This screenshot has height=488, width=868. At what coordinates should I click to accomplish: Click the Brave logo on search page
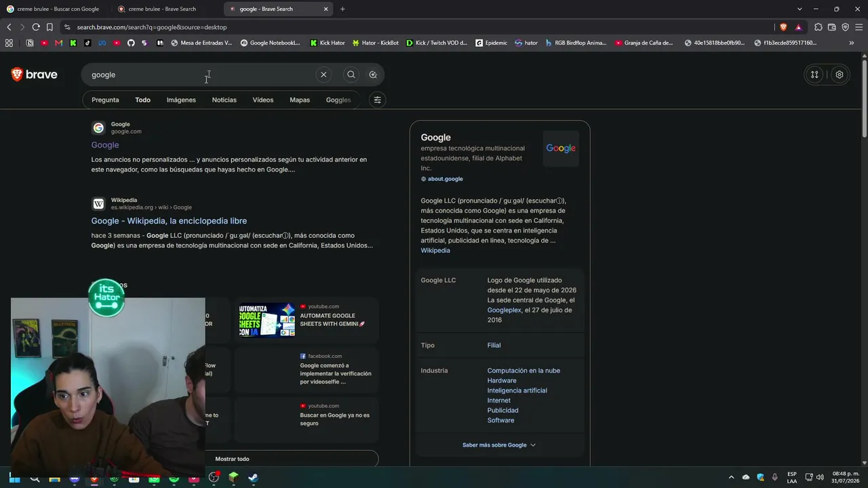(35, 75)
